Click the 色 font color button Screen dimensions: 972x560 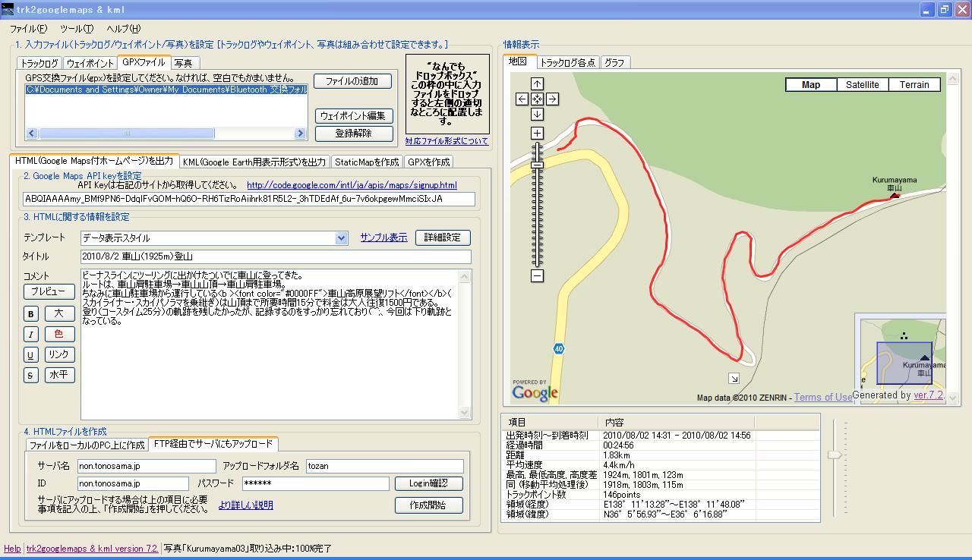point(60,335)
